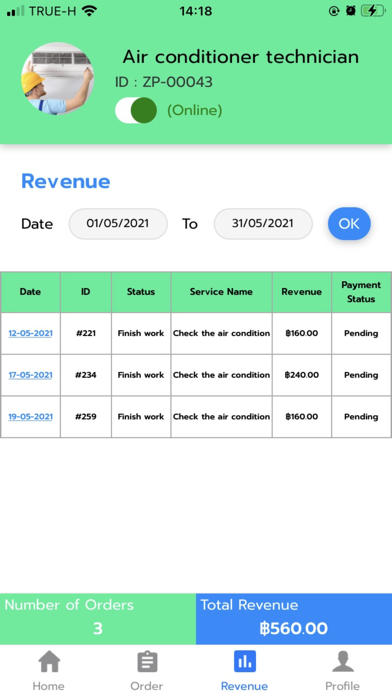
Task: Click the Pending status for order #221
Action: click(361, 333)
